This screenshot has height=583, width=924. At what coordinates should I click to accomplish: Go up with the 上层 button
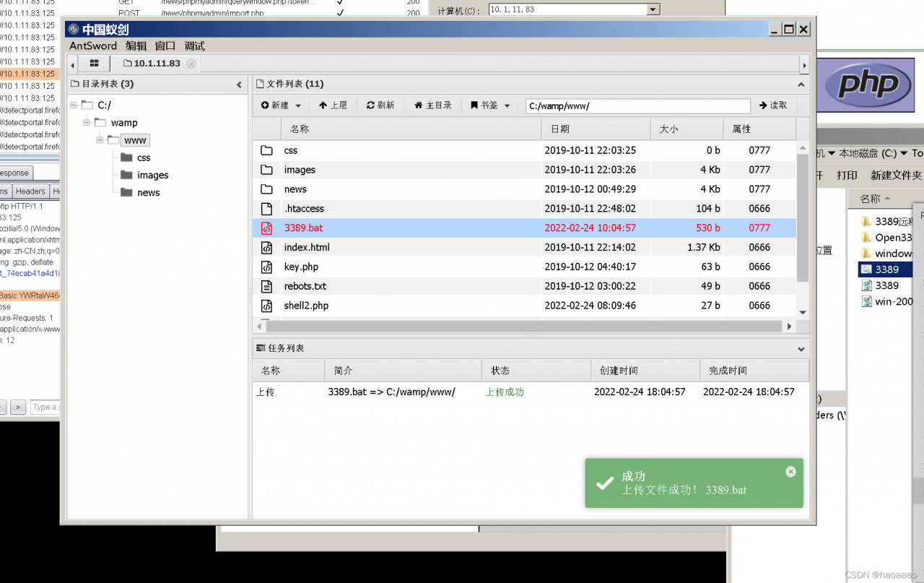[333, 105]
